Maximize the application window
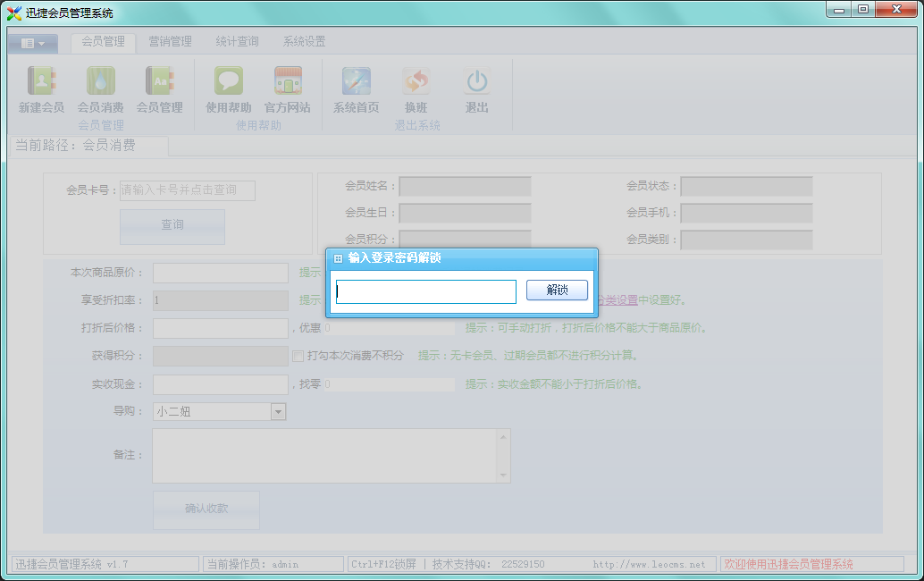The height and width of the screenshot is (581, 924). 863,10
